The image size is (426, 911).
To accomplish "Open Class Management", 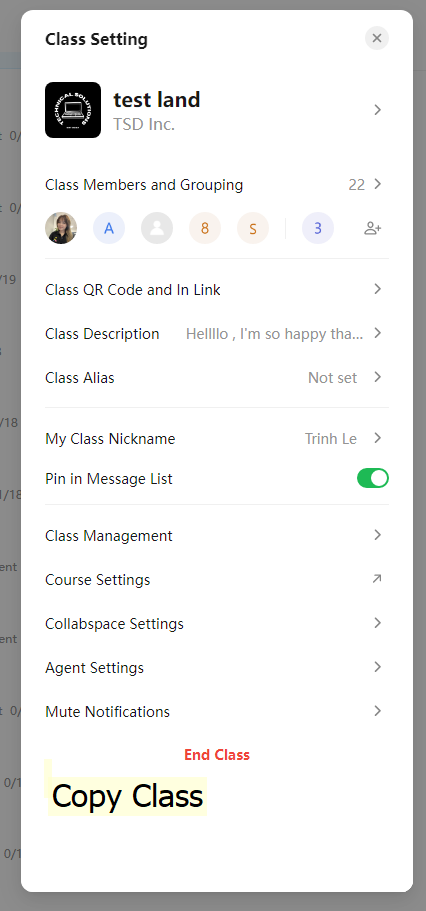I will (x=217, y=535).
